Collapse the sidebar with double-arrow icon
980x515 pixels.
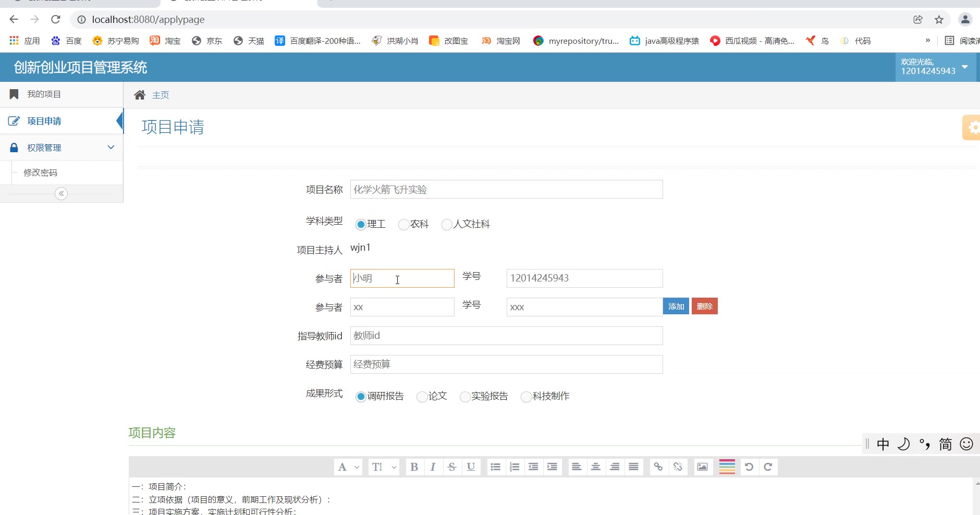[61, 194]
